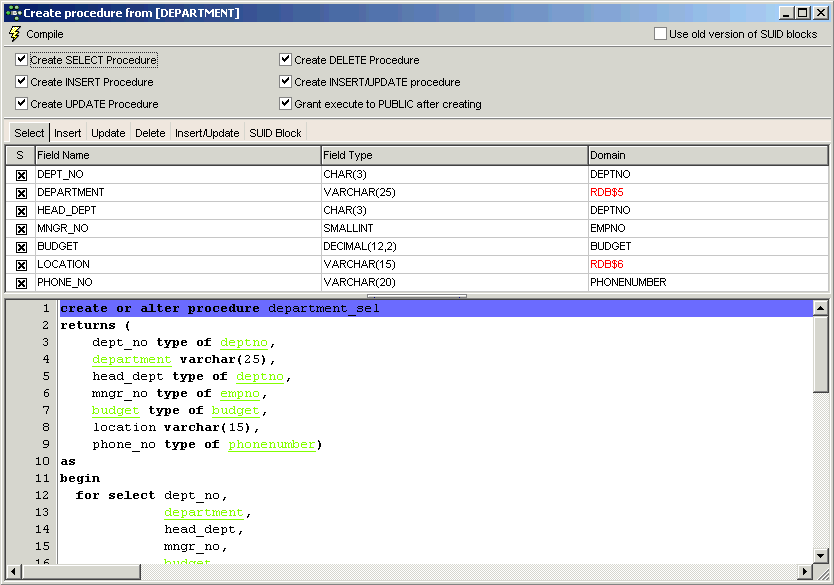This screenshot has height=585, width=834.
Task: Uncheck Grant execute to PUBLIC after creating
Action: pos(286,104)
